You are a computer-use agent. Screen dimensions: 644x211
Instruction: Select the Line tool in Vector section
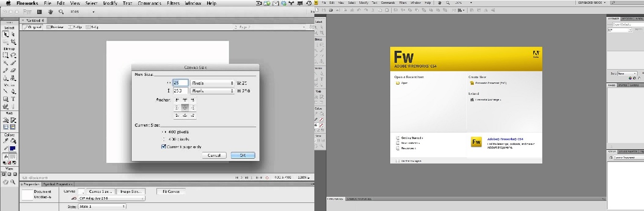(6, 91)
